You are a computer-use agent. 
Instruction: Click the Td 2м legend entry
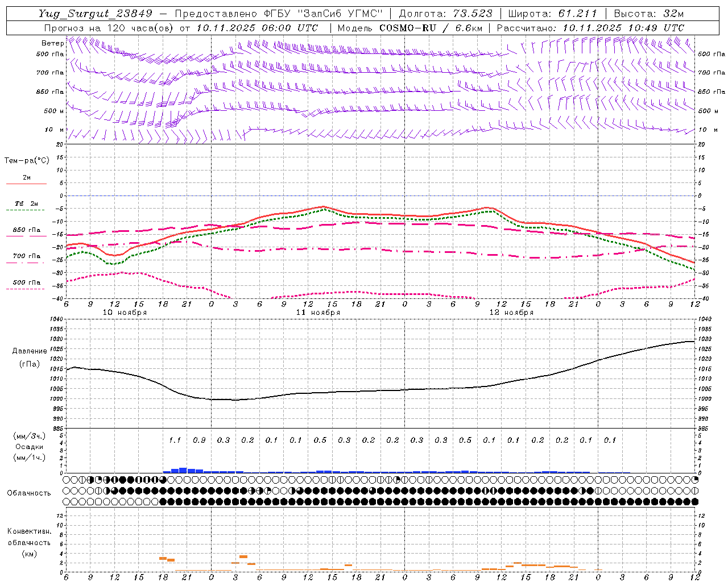(27, 203)
